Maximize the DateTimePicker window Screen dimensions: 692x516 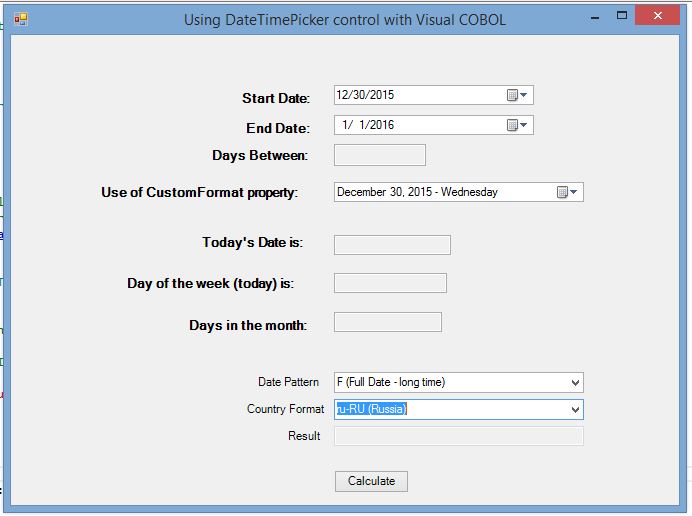(x=622, y=17)
